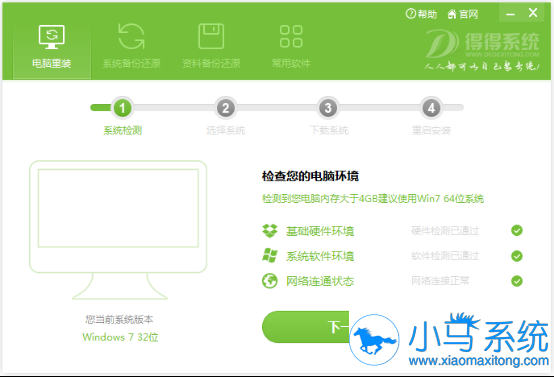The image size is (554, 377).
Task: Click step 2 选择系统 circle
Action: (225, 108)
